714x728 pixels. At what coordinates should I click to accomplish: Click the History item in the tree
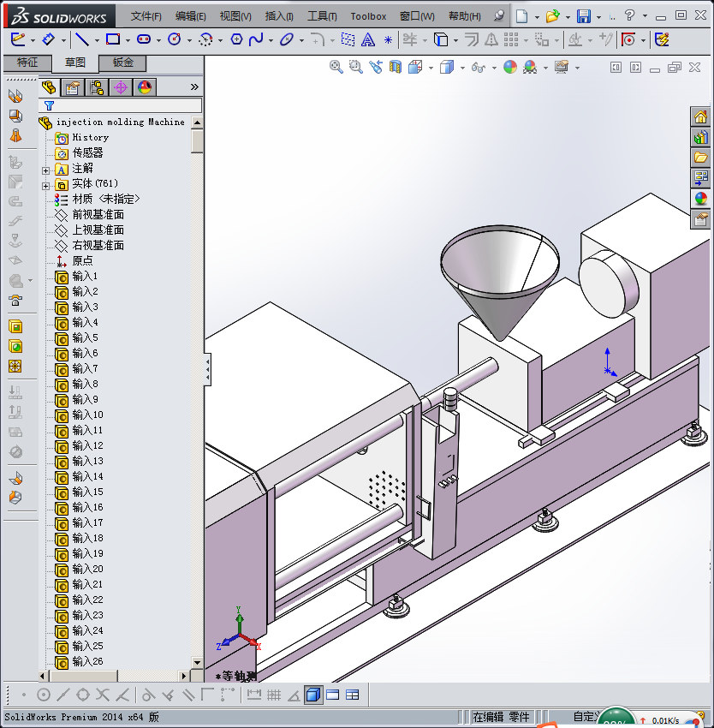tap(90, 137)
